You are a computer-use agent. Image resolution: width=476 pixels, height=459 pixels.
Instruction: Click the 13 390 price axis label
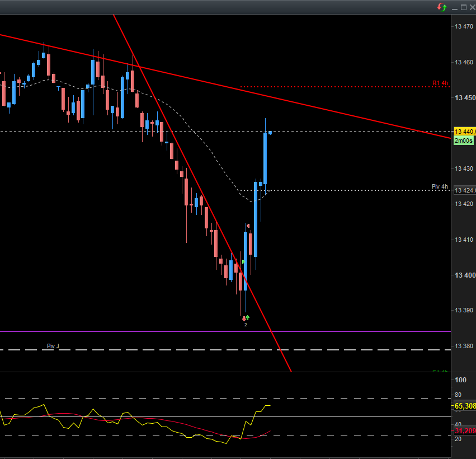click(464, 310)
